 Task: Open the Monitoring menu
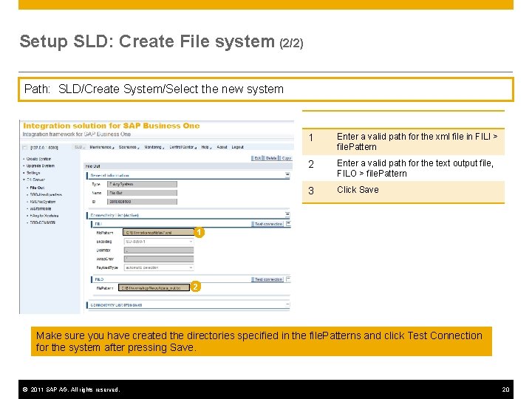pyautogui.click(x=154, y=147)
